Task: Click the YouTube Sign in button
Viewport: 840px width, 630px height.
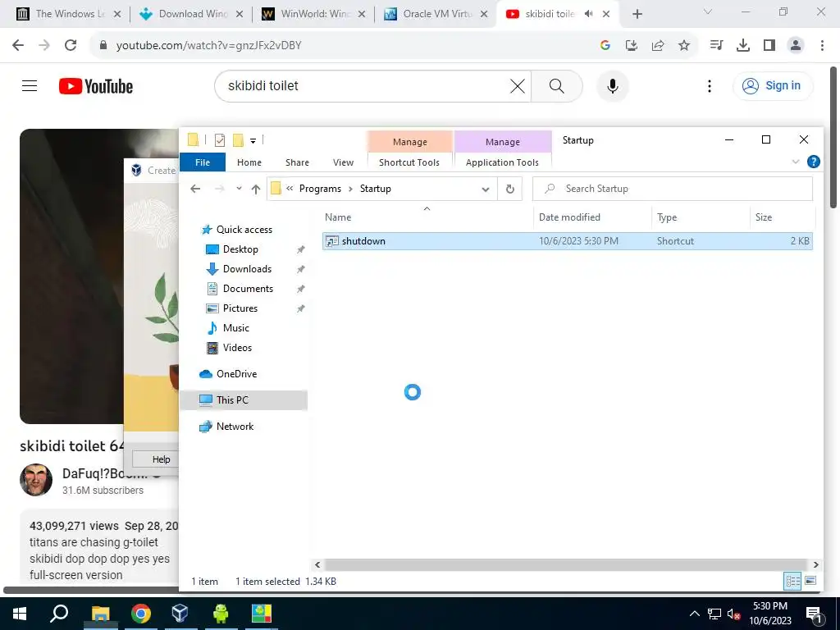Action: [773, 85]
